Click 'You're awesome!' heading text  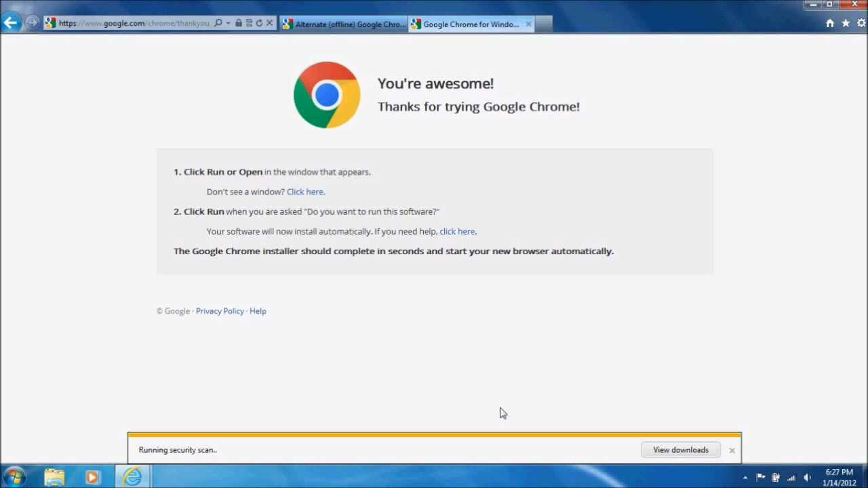coord(435,83)
